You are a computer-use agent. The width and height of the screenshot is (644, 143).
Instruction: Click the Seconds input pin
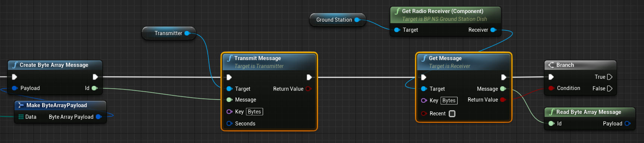click(x=230, y=124)
